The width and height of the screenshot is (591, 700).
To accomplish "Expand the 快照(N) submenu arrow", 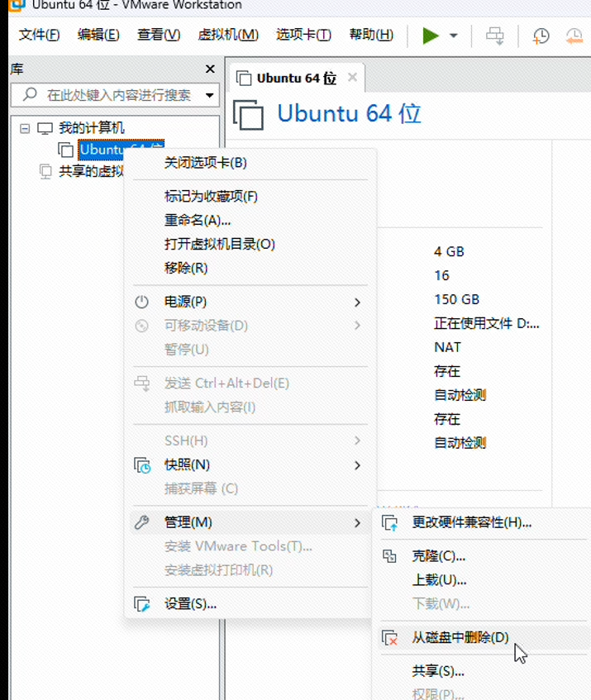I will 357,465.
